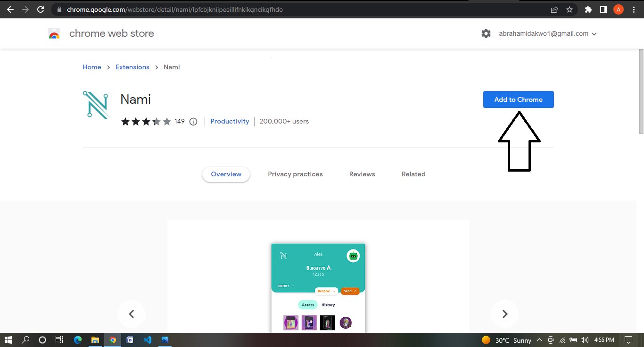Click the battery status tray icon

[573, 340]
